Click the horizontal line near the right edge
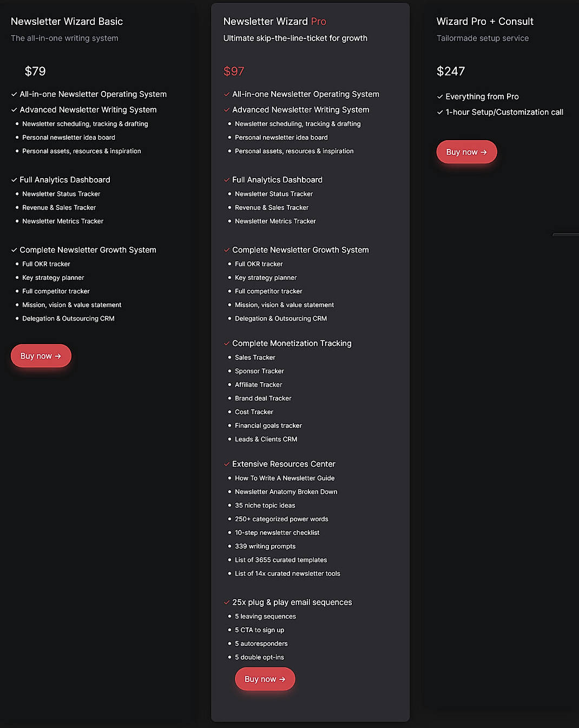 tap(566, 234)
